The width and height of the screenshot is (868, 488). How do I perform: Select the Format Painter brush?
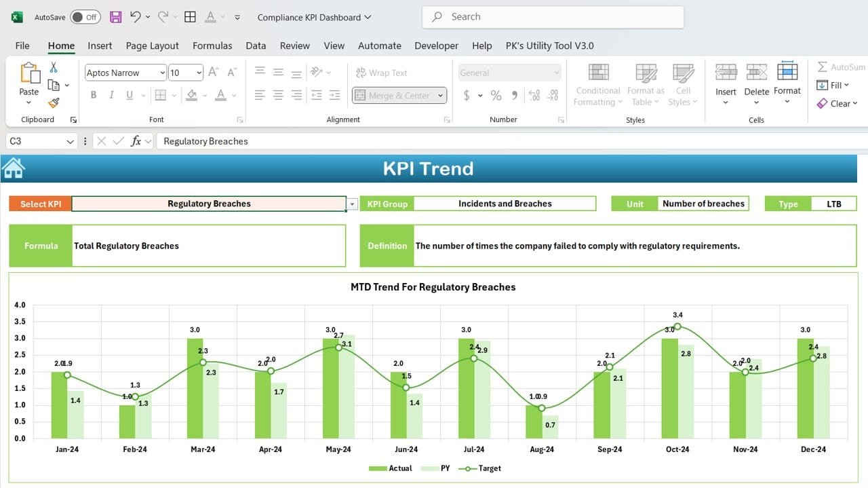tap(54, 102)
